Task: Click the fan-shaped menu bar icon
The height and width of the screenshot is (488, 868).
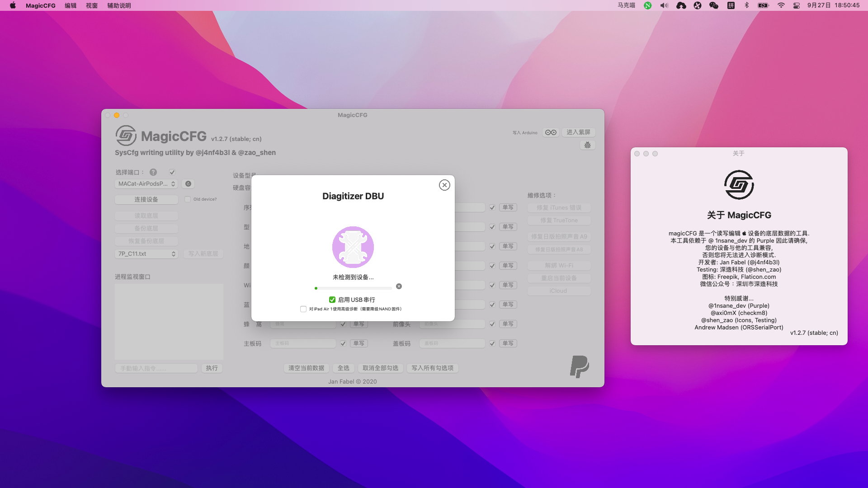Action: pos(698,5)
